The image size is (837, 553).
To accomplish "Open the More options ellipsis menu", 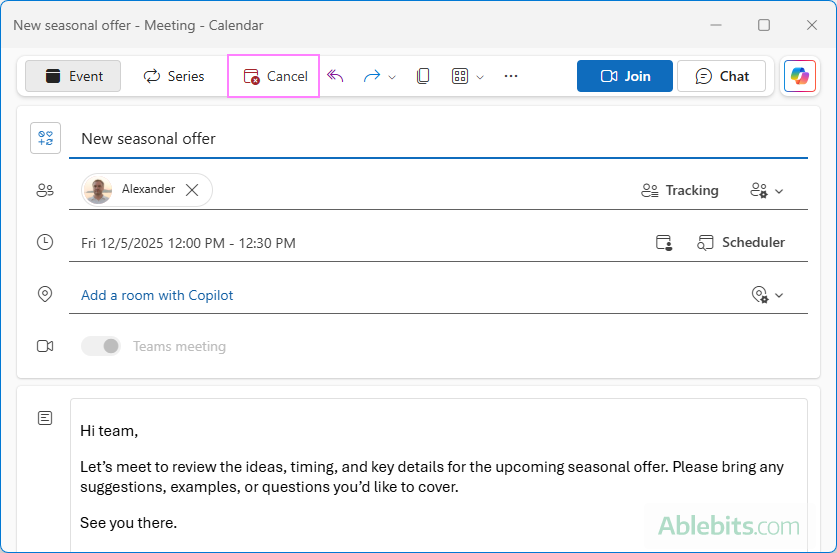I will pos(511,76).
